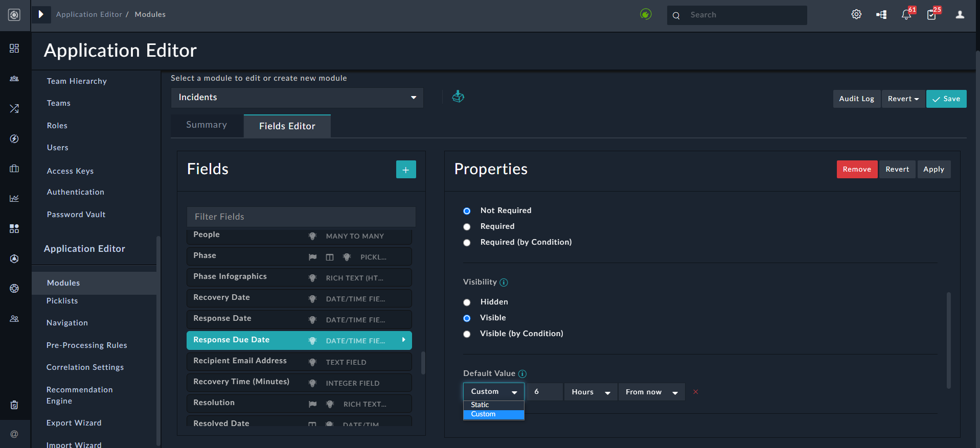Open the pending tasks clipboard icon
Screen dimensions: 980x448
[931, 15]
